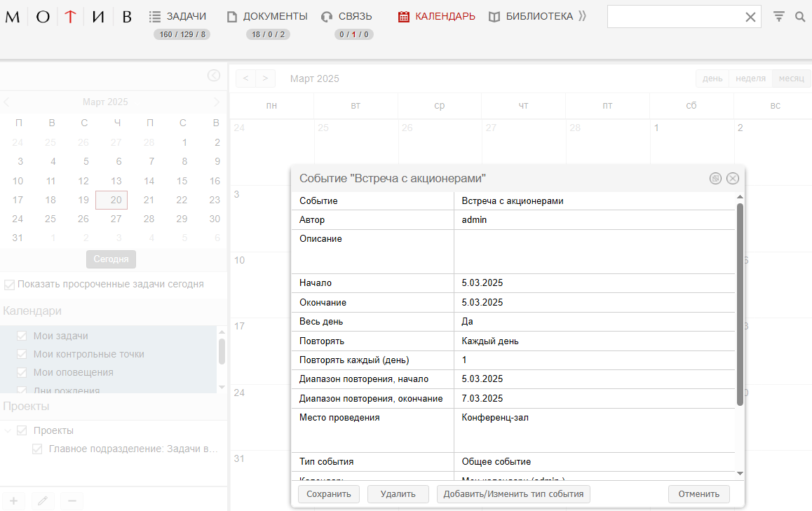The image size is (812, 511).
Task: Click the pencil edit calendar icon
Action: click(x=43, y=500)
